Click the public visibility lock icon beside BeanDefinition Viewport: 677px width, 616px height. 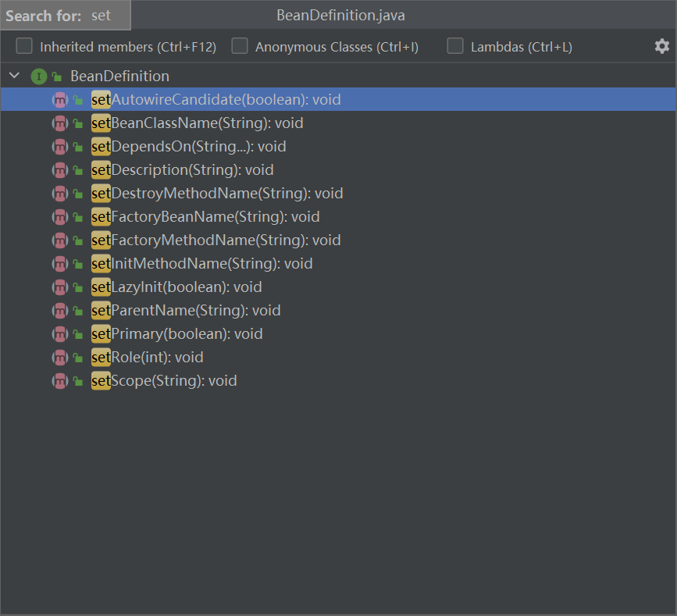click(56, 77)
